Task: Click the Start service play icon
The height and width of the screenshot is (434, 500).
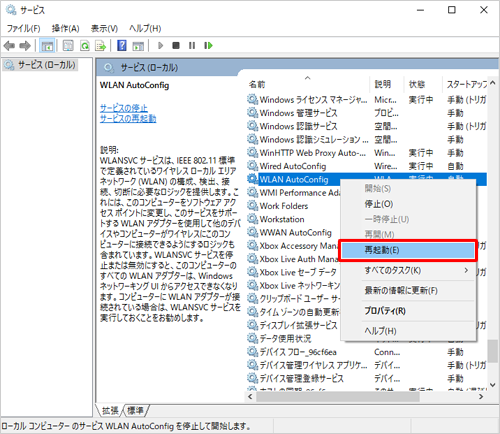Action: coord(160,45)
